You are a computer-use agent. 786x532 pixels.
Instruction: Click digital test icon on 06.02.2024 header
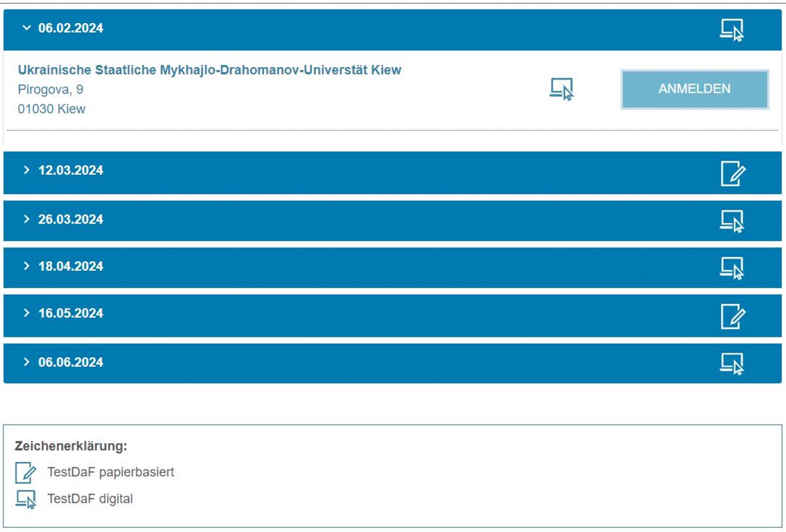[732, 30]
